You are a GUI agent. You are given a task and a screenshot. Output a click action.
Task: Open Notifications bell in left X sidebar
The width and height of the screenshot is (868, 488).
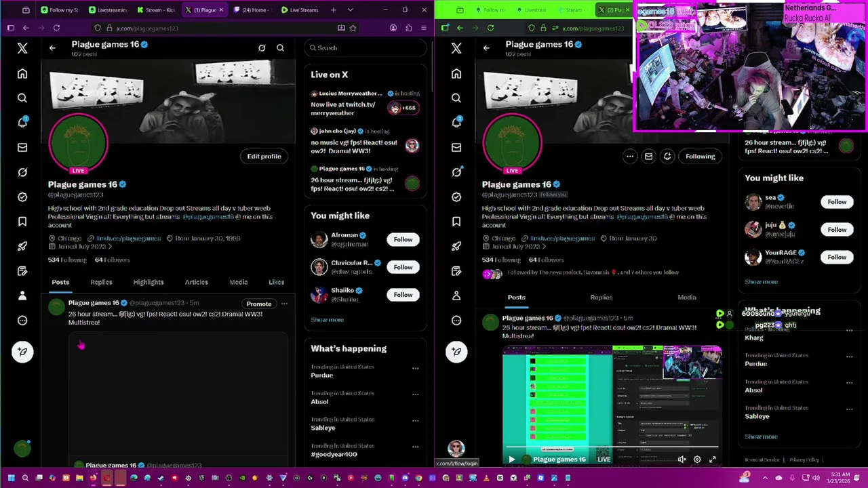point(22,123)
